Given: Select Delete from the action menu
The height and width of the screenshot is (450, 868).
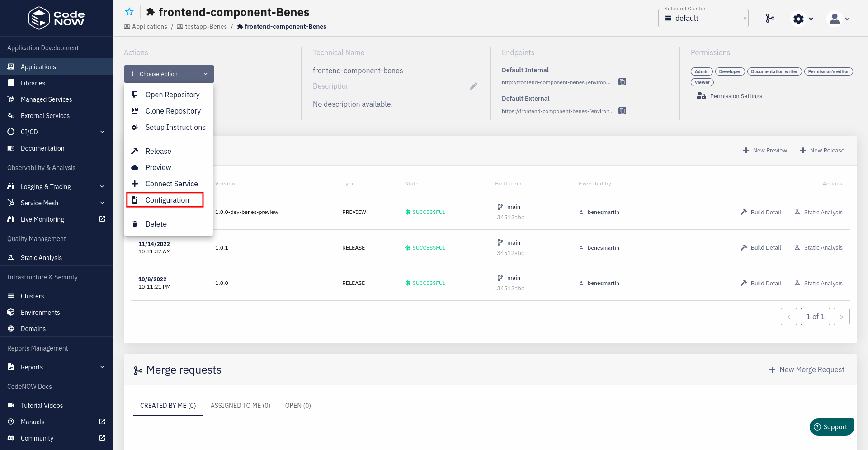Looking at the screenshot, I should (168, 224).
